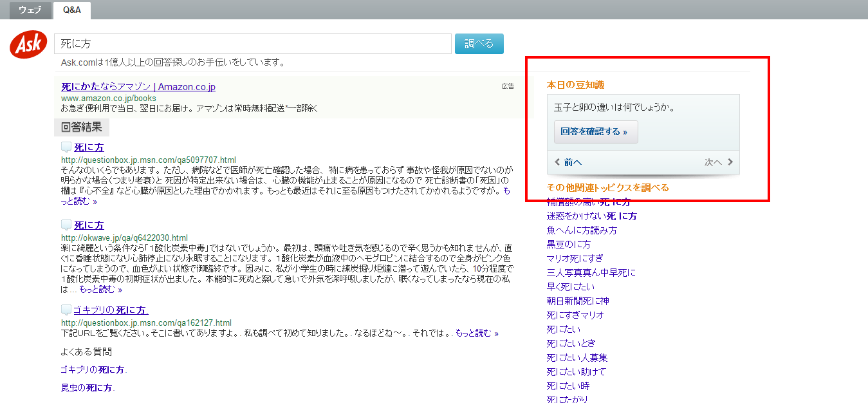
Task: Expand ゴキブリ result with もっと読む
Action: [477, 333]
